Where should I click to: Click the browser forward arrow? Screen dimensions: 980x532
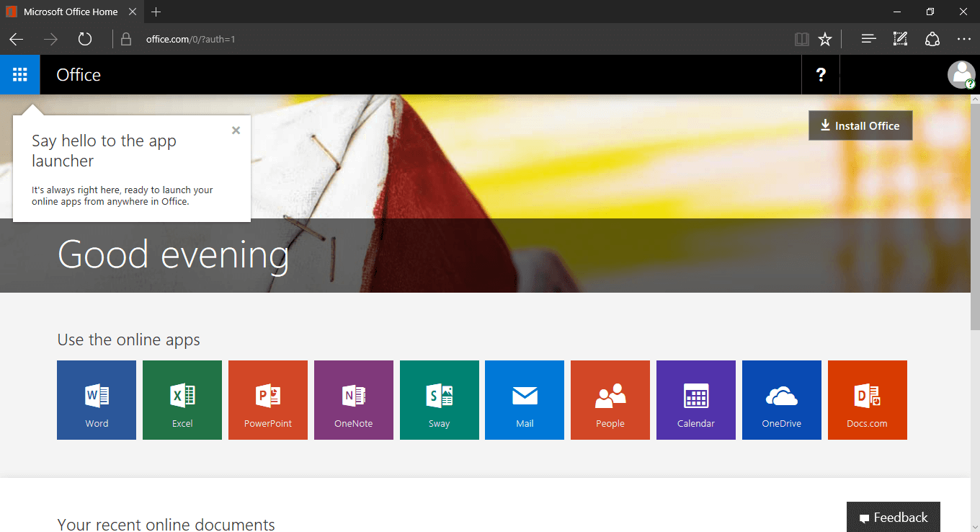pyautogui.click(x=50, y=39)
